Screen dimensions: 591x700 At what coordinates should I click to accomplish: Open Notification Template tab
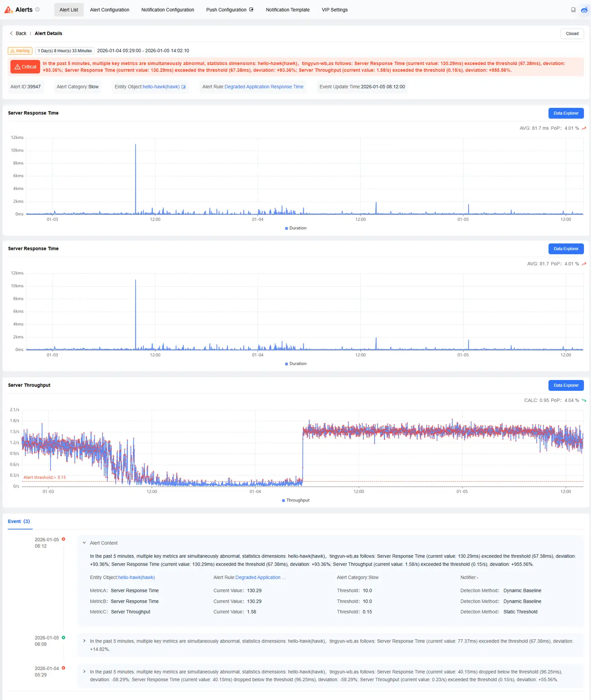click(x=288, y=10)
